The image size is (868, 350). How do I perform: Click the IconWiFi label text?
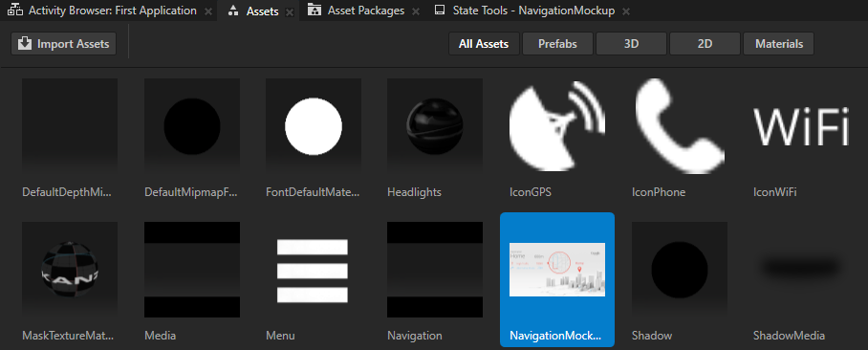(774, 192)
